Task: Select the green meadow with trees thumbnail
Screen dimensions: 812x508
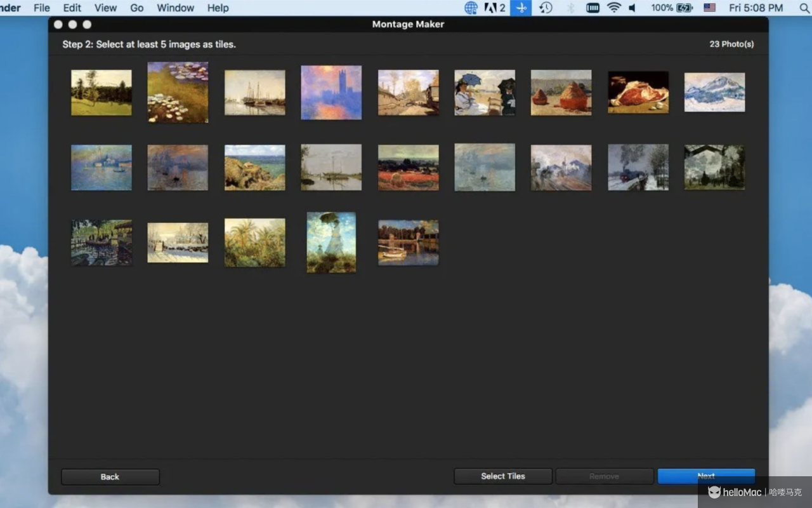Action: 101,93
